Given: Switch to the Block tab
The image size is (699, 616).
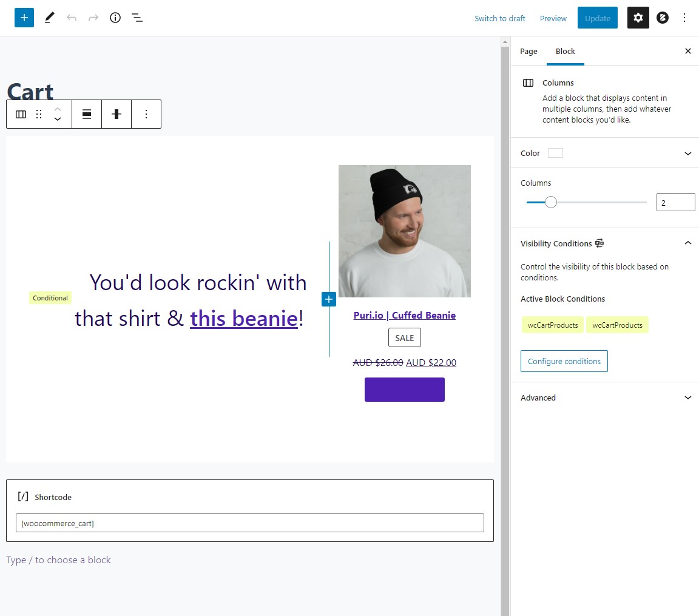Looking at the screenshot, I should point(565,51).
